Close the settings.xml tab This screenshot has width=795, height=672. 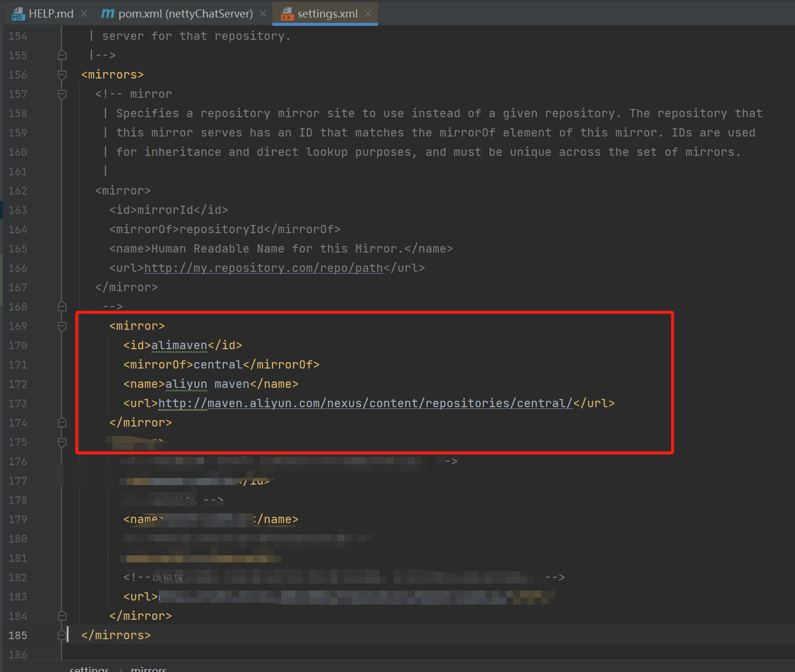pos(368,13)
